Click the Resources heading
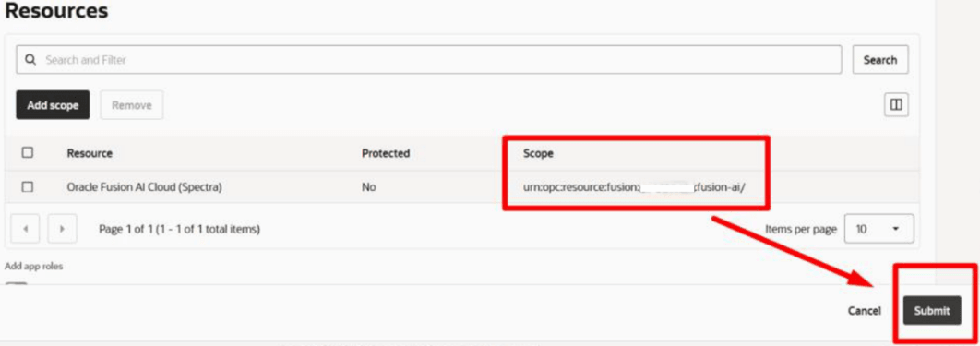Viewport: 980px width, 346px height. [x=56, y=11]
